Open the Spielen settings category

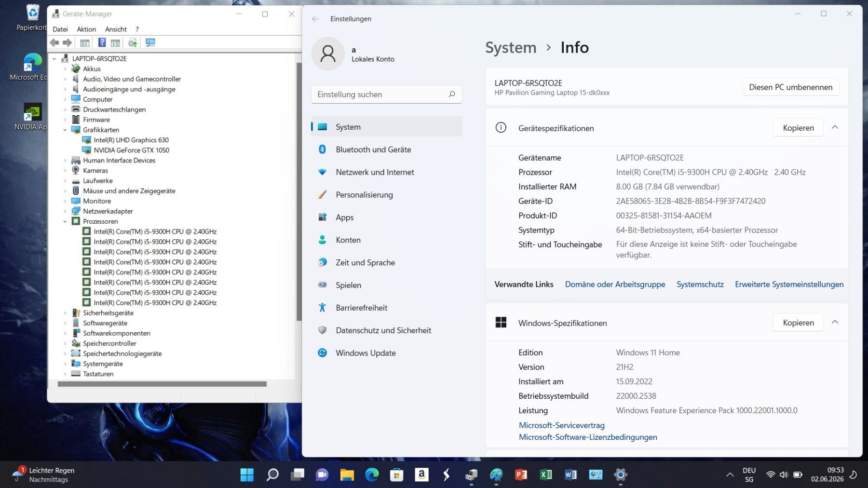[x=386, y=285]
